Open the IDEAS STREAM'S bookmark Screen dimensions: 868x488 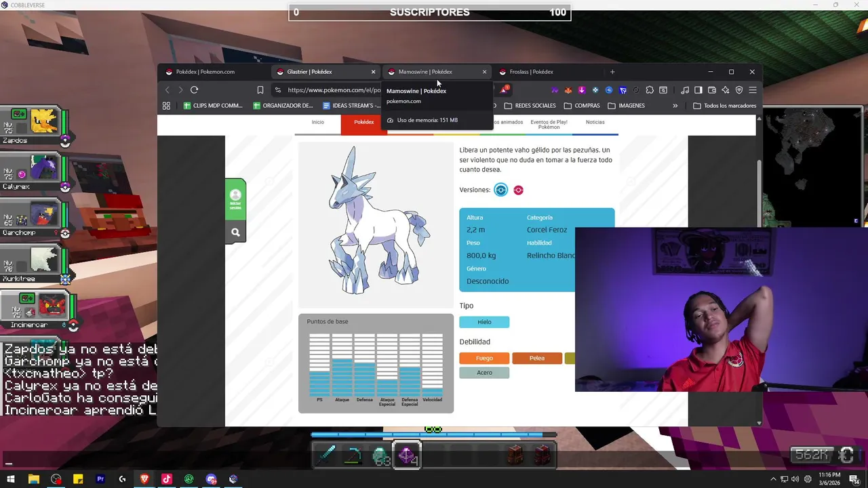coord(351,106)
